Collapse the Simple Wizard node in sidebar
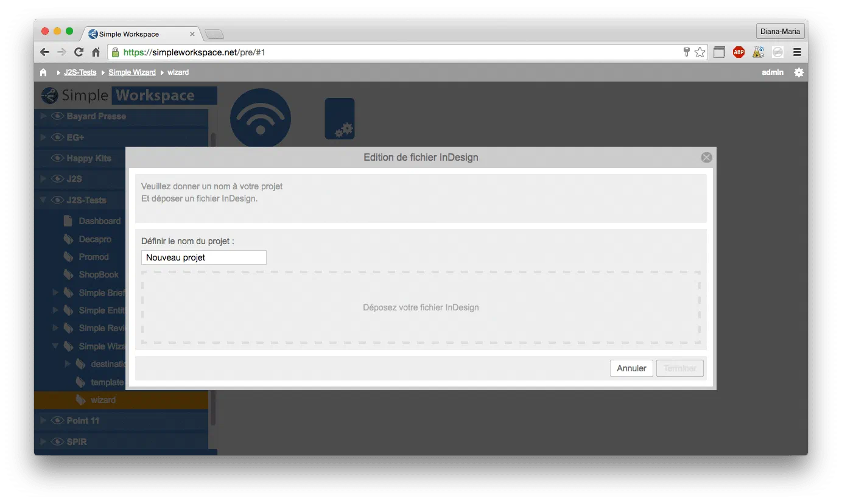 [55, 346]
